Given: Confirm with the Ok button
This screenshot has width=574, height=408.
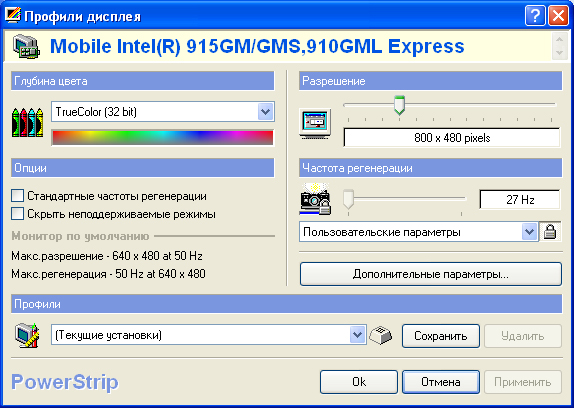Looking at the screenshot, I should click(x=359, y=382).
